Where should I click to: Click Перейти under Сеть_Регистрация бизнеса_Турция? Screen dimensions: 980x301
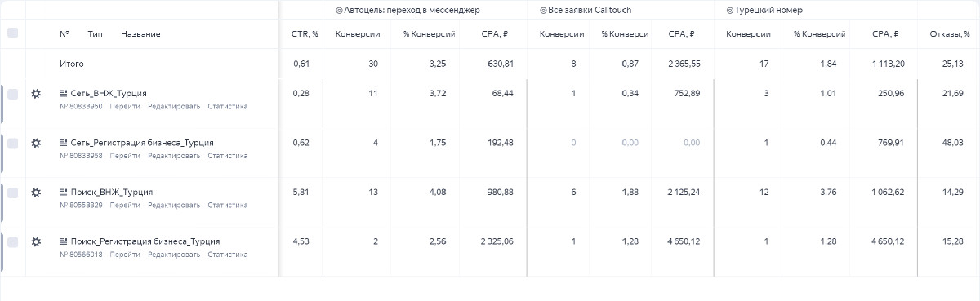pyautogui.click(x=125, y=156)
